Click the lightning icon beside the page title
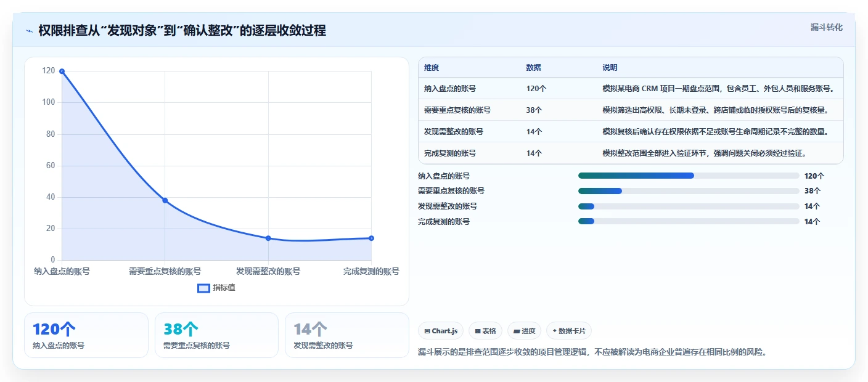Image resolution: width=868 pixels, height=382 pixels. tap(30, 31)
